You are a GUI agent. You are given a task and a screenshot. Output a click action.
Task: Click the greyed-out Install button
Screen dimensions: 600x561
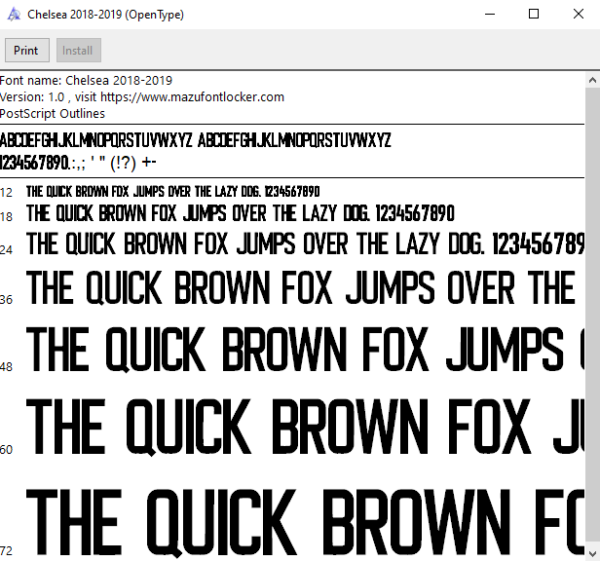(78, 50)
